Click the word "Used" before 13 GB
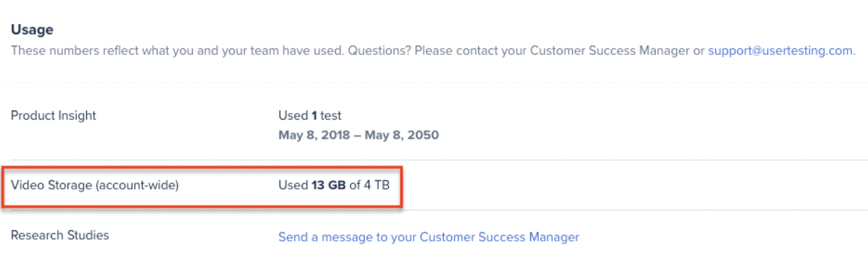Image resolution: width=868 pixels, height=269 pixels. [x=293, y=185]
